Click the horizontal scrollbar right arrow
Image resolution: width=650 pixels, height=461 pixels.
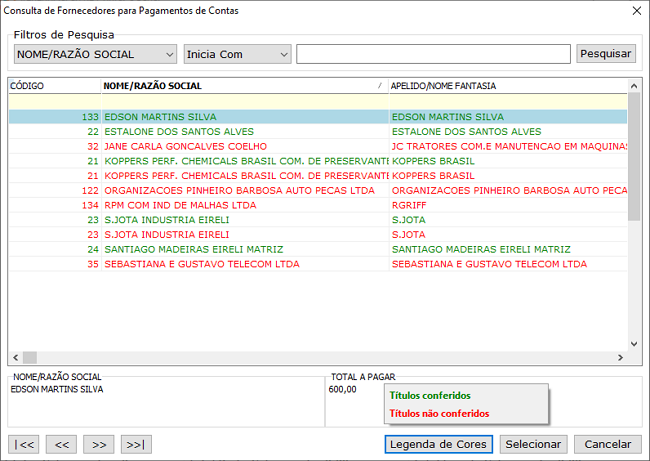(620, 357)
